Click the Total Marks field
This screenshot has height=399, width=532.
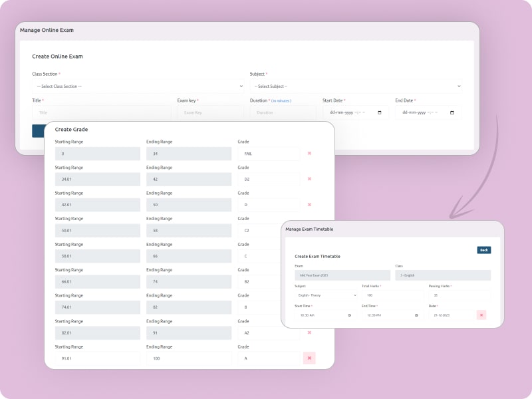click(x=391, y=295)
